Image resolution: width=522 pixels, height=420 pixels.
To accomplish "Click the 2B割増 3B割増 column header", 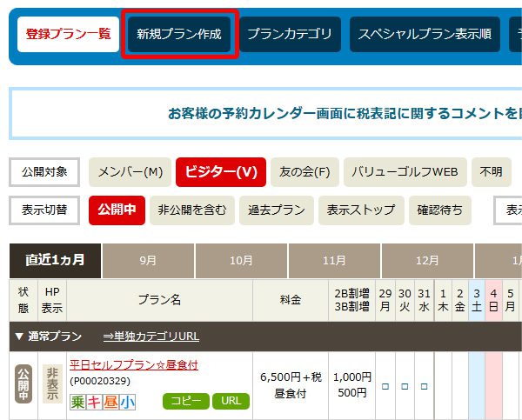I will 351,300.
